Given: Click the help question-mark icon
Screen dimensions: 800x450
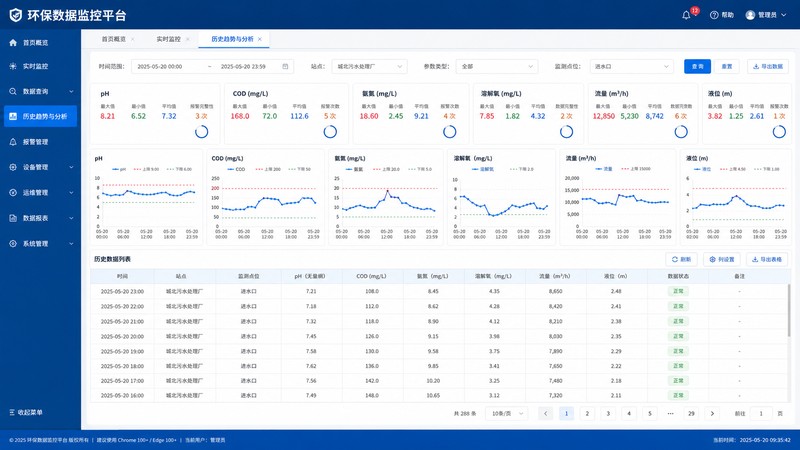Looking at the screenshot, I should click(x=714, y=15).
